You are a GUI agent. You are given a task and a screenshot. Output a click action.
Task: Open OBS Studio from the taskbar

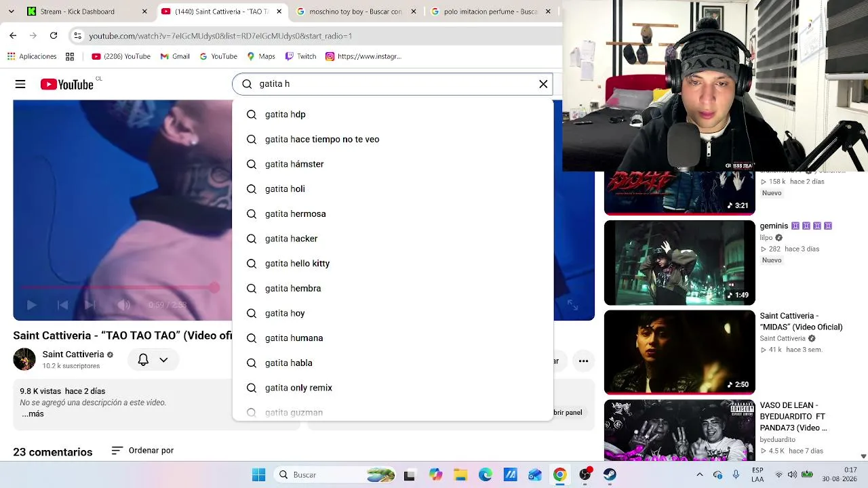pyautogui.click(x=585, y=474)
